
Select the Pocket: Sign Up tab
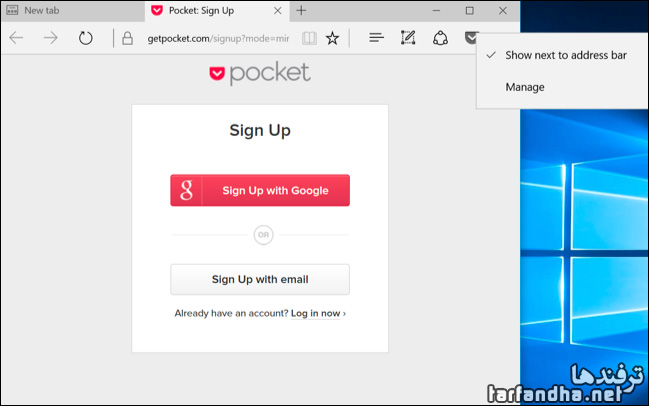point(217,11)
